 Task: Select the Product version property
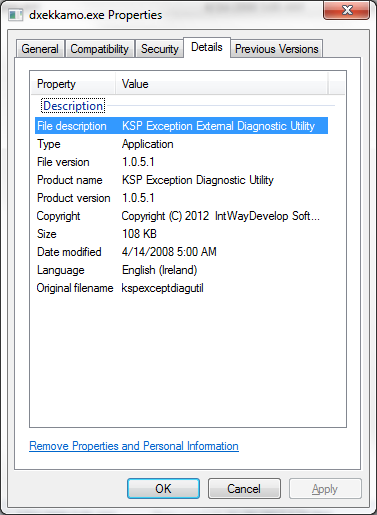[x=73, y=198]
